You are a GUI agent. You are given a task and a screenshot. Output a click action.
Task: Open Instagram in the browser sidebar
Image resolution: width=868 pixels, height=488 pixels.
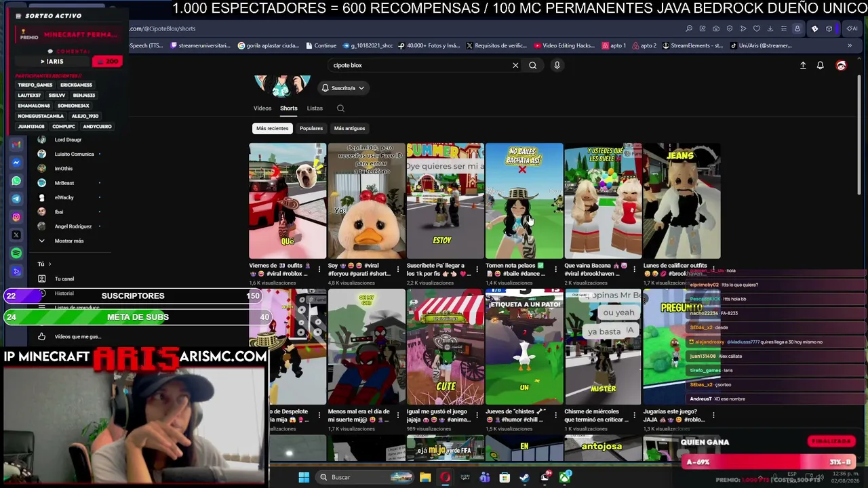pos(17,217)
